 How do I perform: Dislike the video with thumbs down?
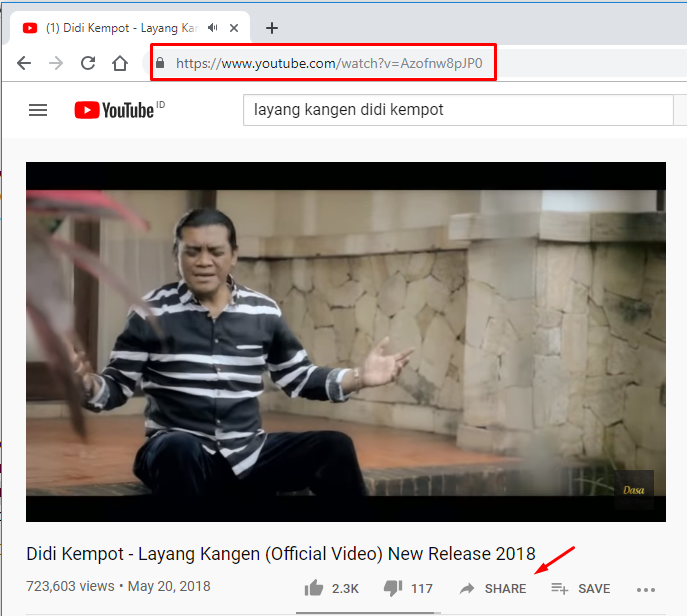click(x=393, y=588)
